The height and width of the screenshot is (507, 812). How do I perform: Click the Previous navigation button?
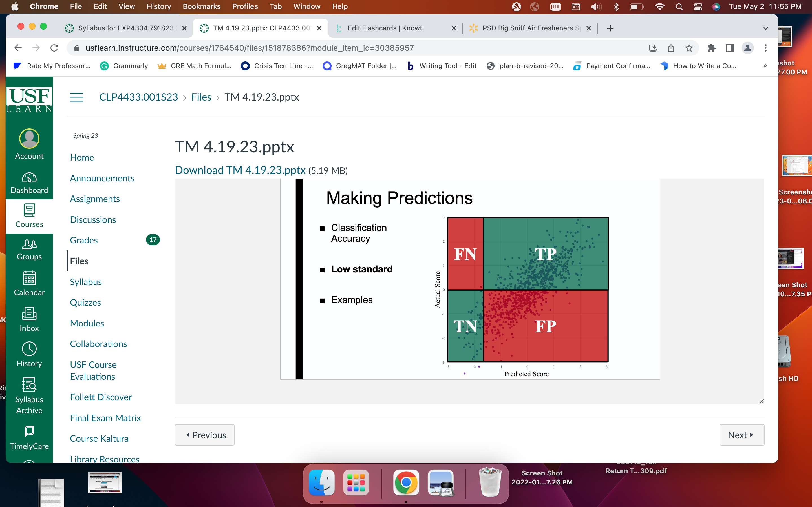point(205,435)
